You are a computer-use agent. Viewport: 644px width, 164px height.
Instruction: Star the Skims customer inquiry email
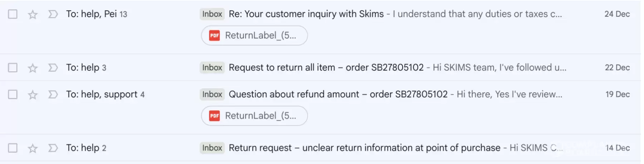[x=33, y=14]
